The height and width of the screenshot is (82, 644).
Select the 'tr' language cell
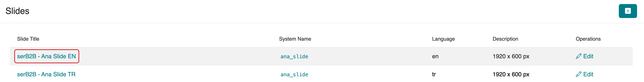click(434, 74)
